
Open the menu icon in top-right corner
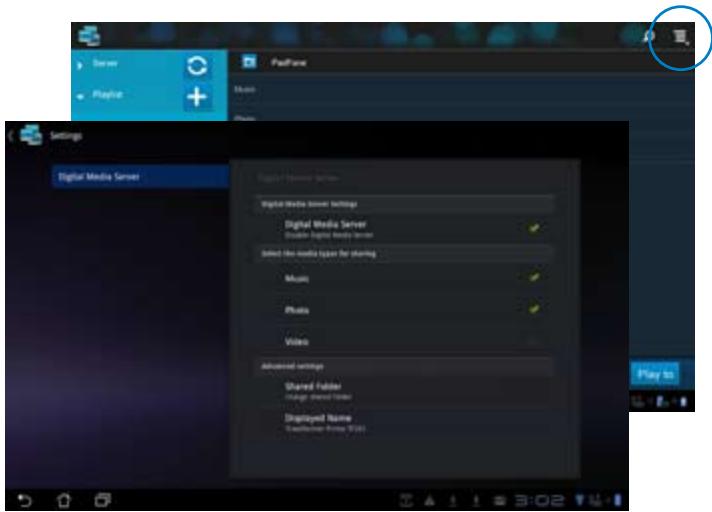click(681, 37)
